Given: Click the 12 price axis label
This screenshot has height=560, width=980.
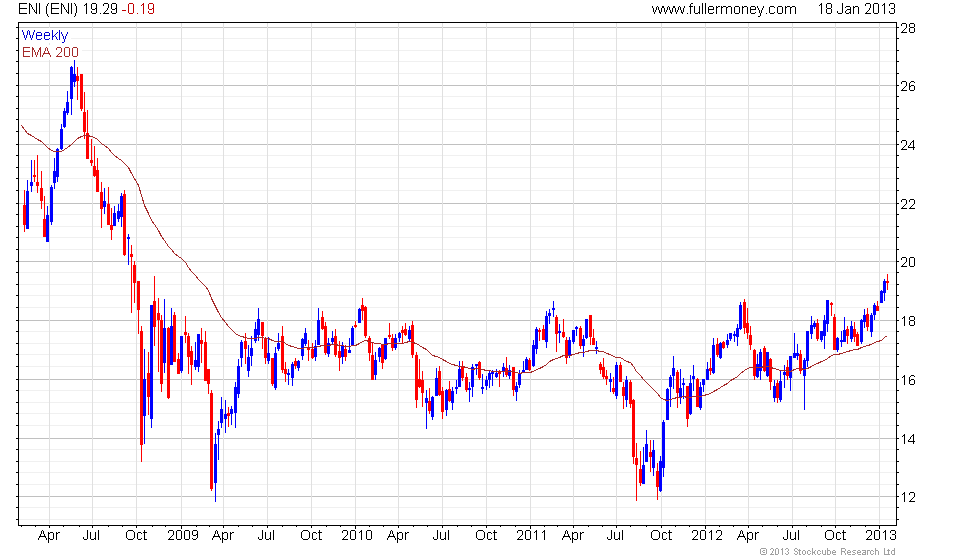Looking at the screenshot, I should click(908, 498).
